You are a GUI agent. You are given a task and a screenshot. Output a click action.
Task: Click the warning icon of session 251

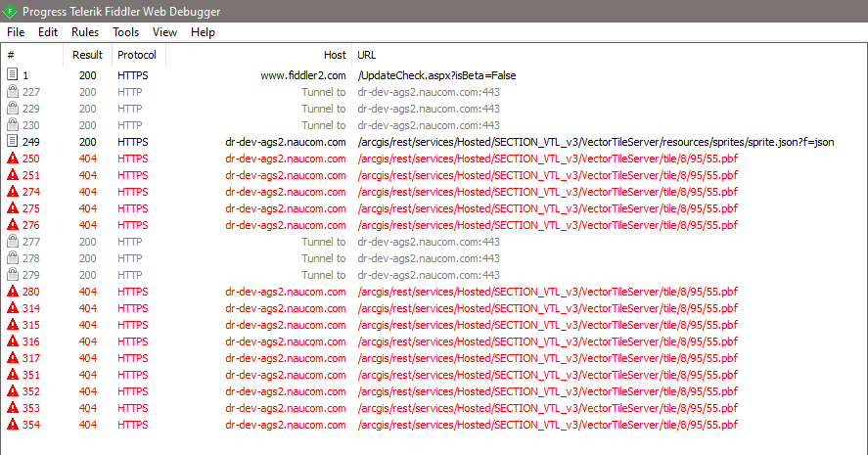coord(12,175)
